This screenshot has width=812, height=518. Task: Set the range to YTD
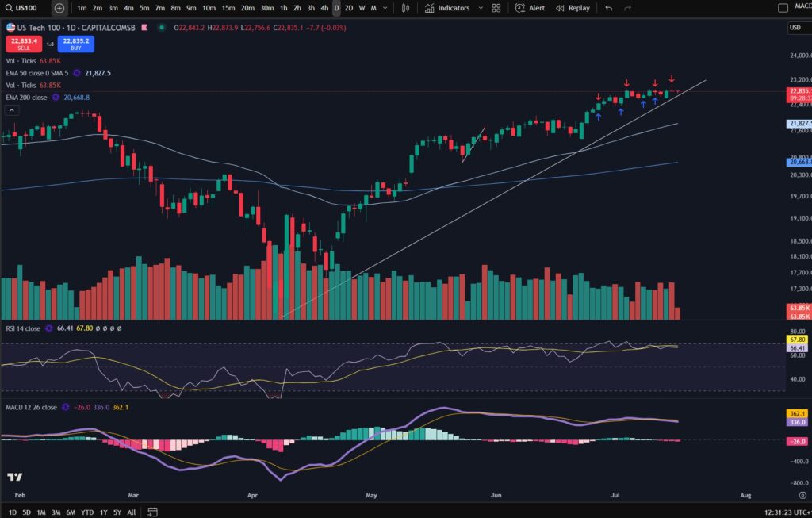(87, 512)
